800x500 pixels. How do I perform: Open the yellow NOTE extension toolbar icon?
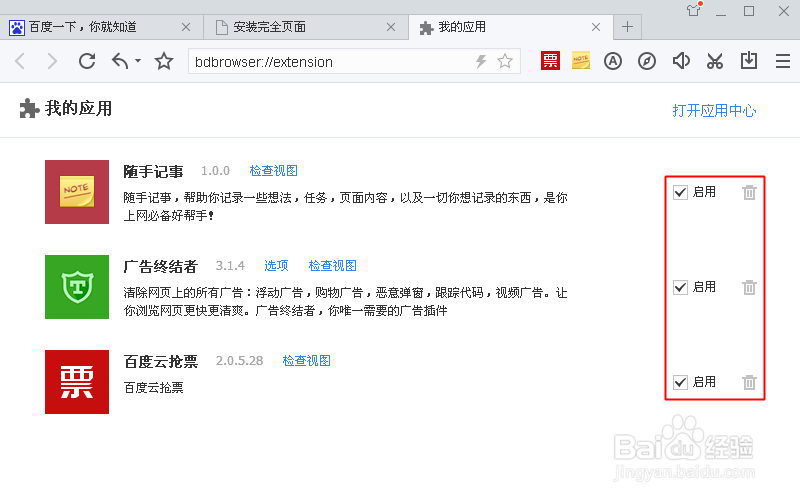coord(581,61)
